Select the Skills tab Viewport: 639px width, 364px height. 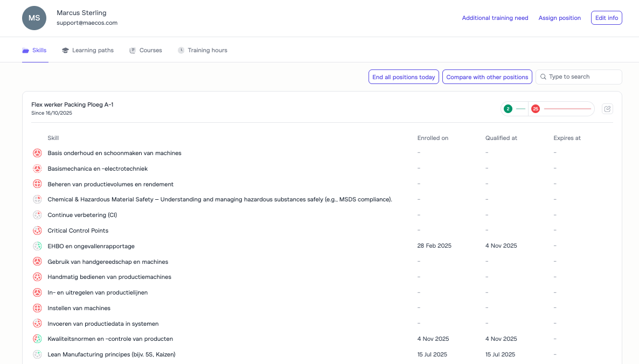tap(34, 50)
